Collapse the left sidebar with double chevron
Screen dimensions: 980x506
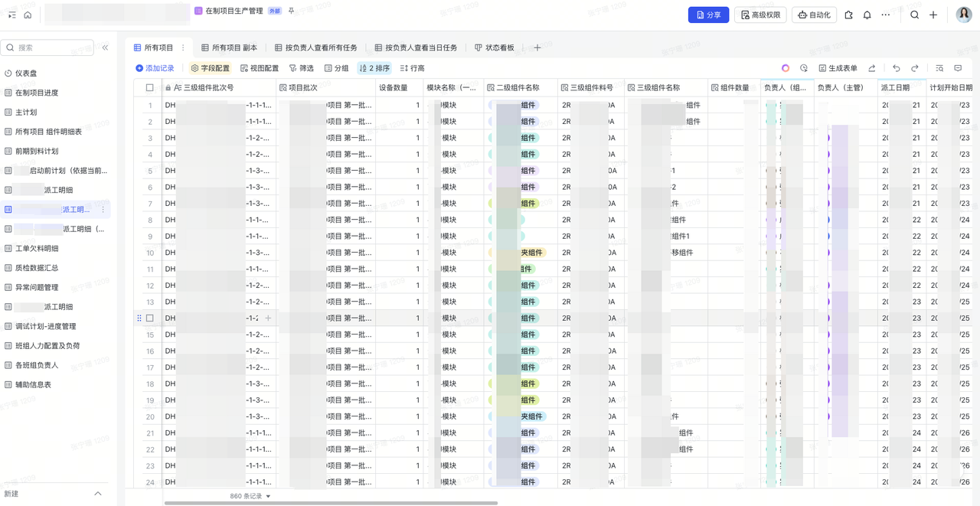pyautogui.click(x=105, y=47)
